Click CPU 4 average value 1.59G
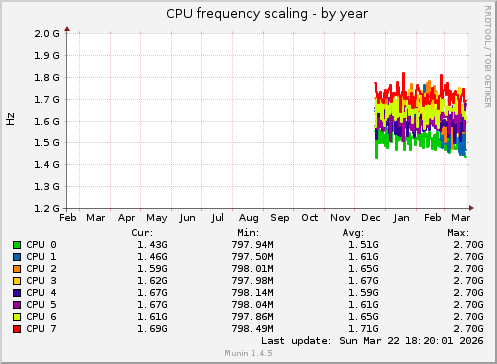This screenshot has height=364, width=497. coord(363,293)
